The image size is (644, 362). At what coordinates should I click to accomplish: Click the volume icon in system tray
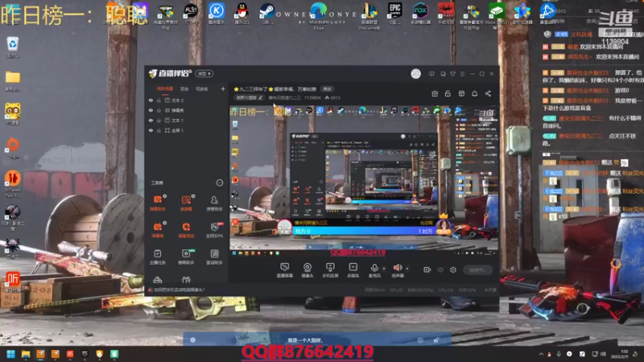point(603,354)
